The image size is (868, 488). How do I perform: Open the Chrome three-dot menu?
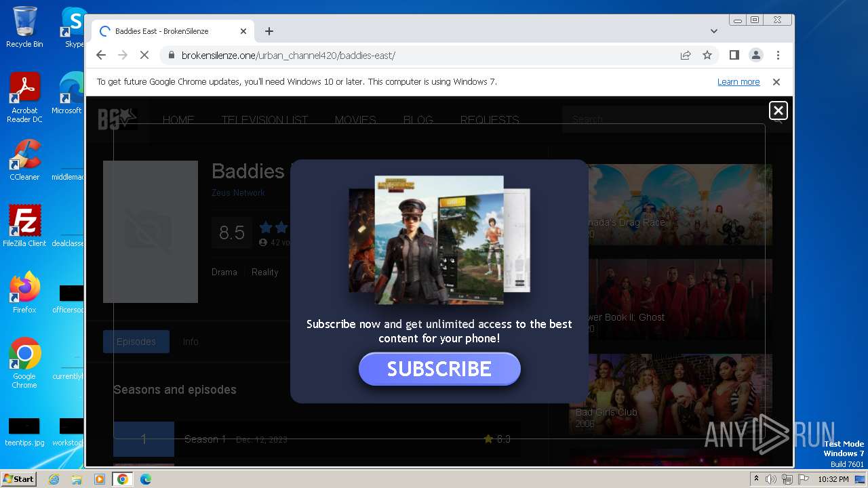click(x=778, y=56)
